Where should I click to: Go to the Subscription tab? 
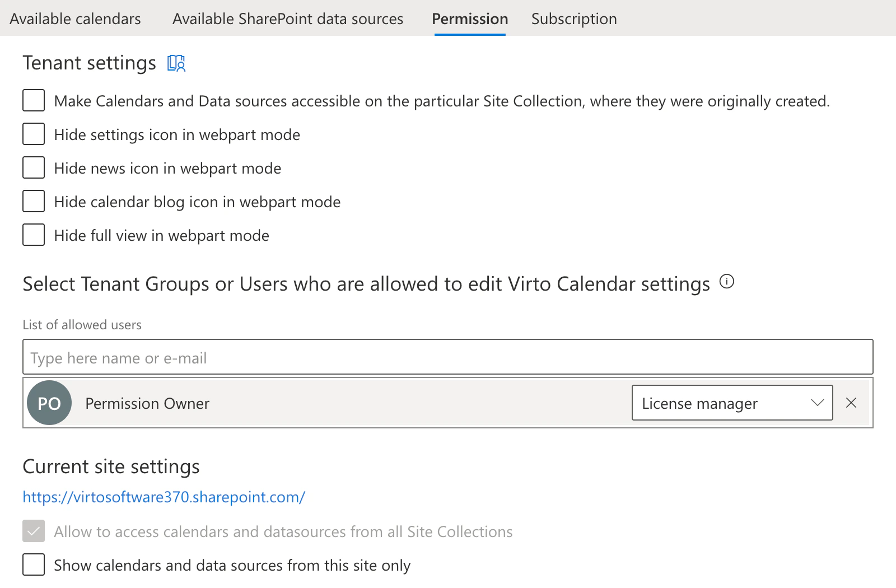(574, 19)
